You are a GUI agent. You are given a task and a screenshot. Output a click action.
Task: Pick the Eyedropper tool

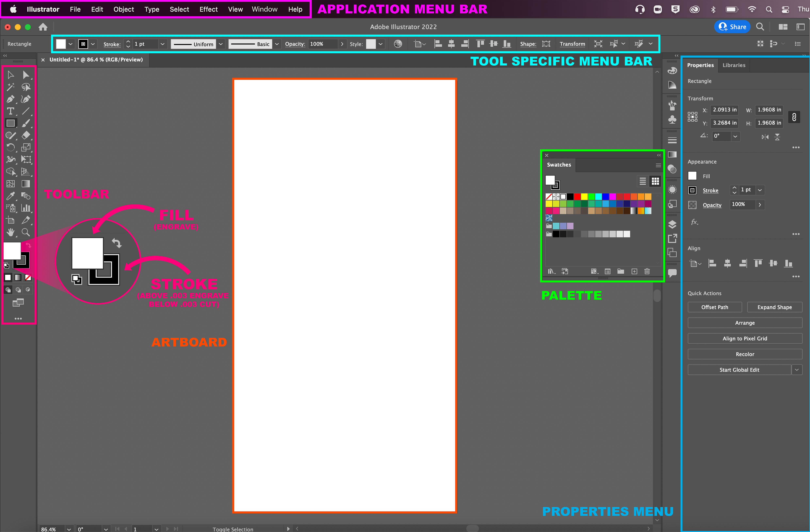(x=10, y=196)
